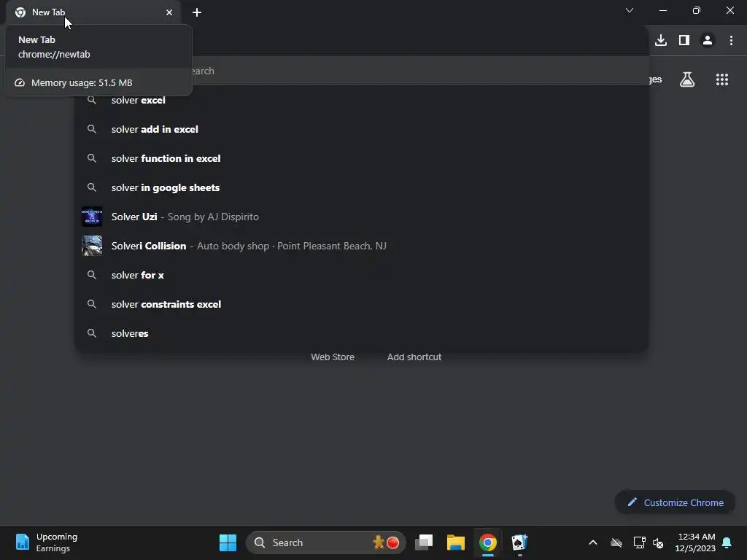Image resolution: width=747 pixels, height=560 pixels.
Task: Open Solitaire app on taskbar
Action: point(519,542)
